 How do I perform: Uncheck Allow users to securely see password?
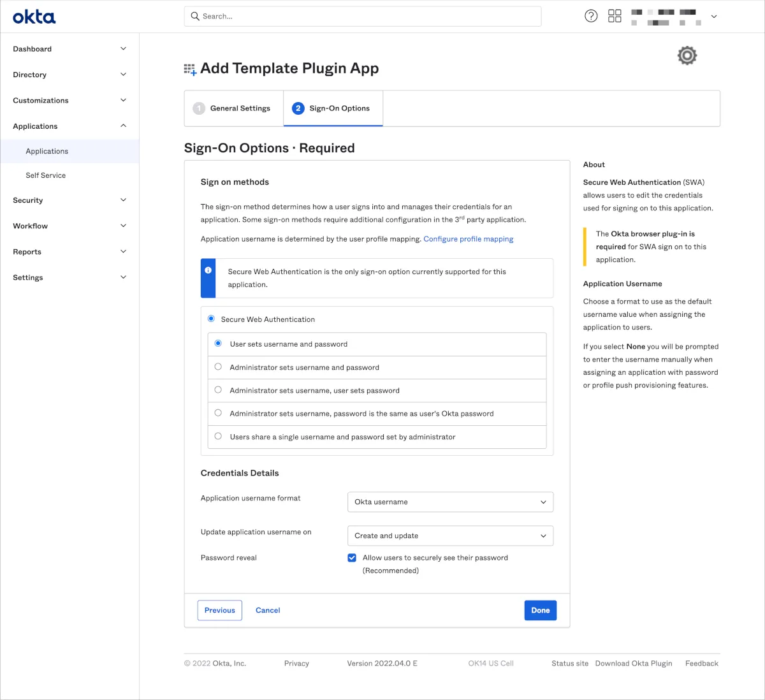(x=352, y=558)
